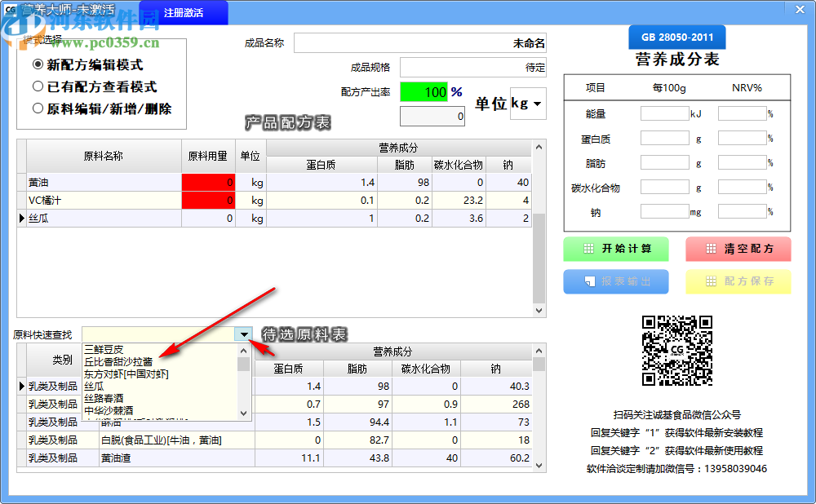This screenshot has width=816, height=504.
Task: Choose 三鲜豆皮 from dropdown list
Action: (104, 350)
